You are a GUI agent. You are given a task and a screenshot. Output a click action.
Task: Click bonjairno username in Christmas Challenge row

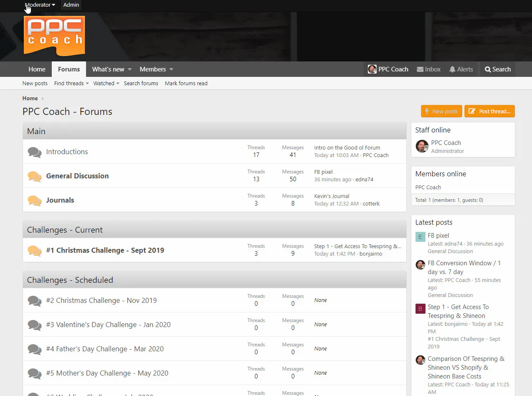point(371,254)
